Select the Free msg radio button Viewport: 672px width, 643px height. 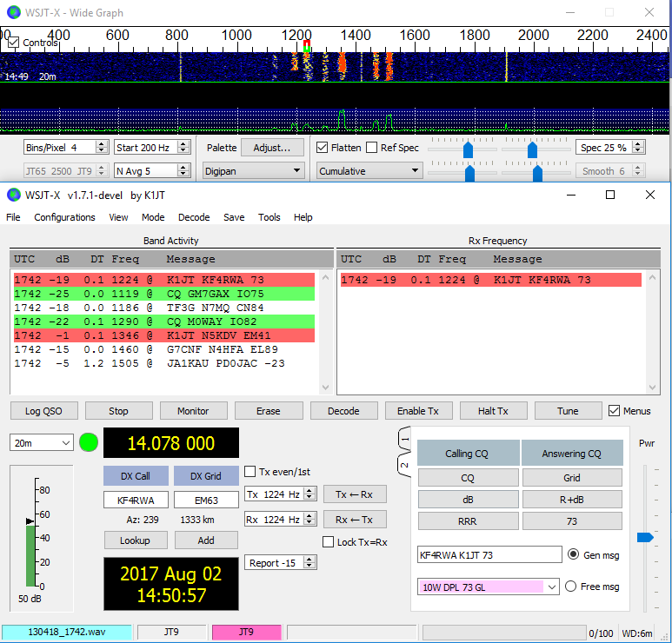(572, 587)
